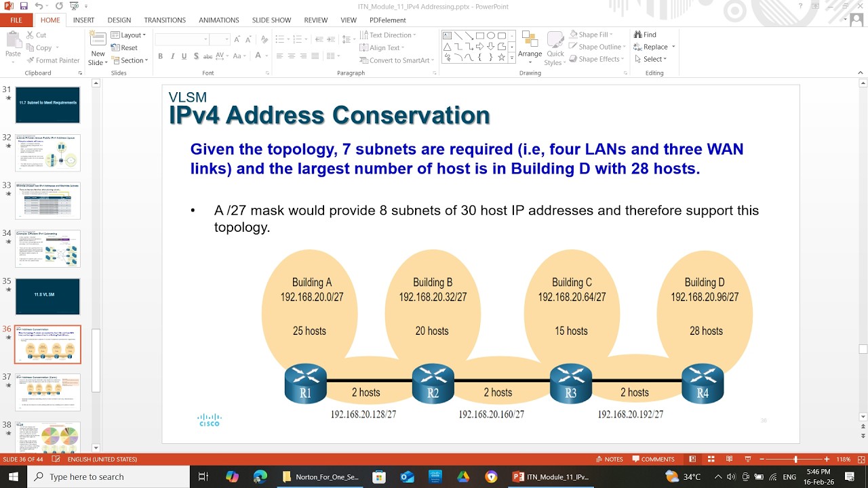Undo the last action

39,6
